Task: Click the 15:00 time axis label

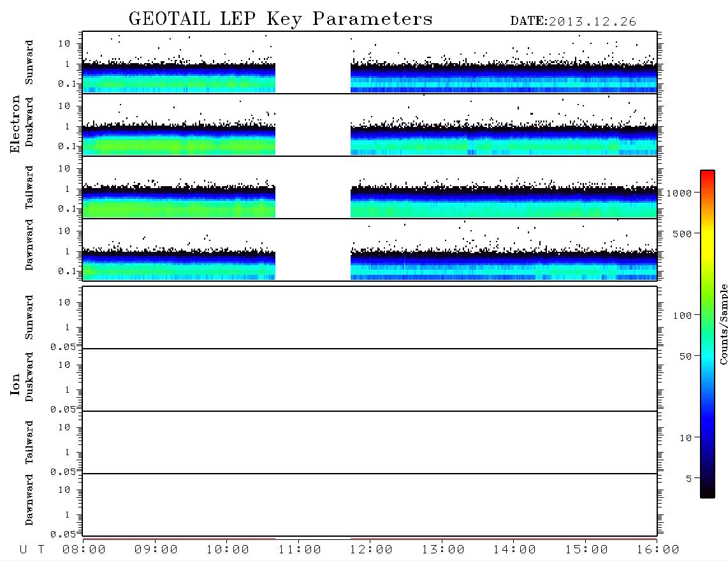Action: (x=586, y=550)
